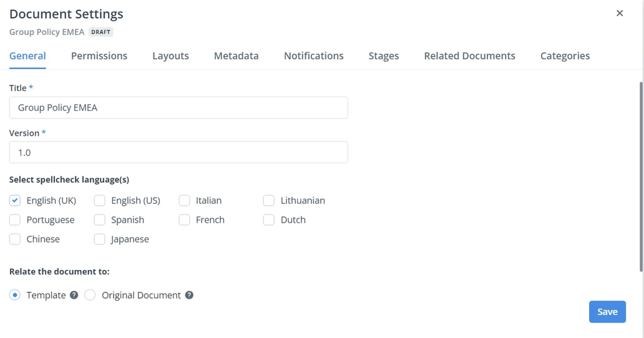Switch to the Metadata tab
644x338 pixels.
(236, 56)
